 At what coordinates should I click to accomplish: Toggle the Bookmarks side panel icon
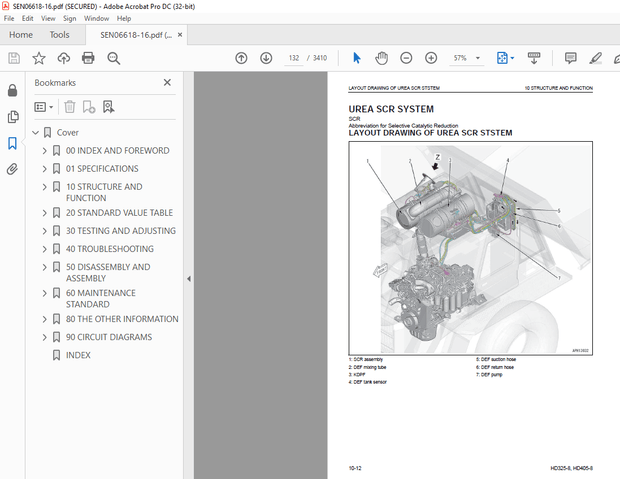pyautogui.click(x=12, y=143)
